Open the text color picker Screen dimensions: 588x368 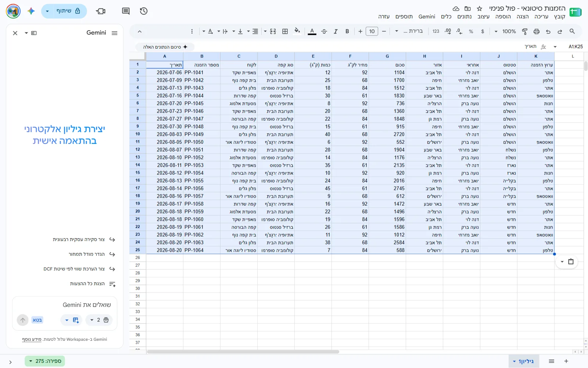pos(312,31)
